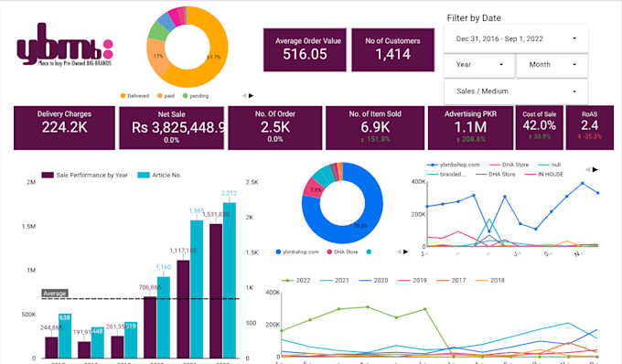Click the Average reference line label
622x364 pixels.
click(x=55, y=294)
